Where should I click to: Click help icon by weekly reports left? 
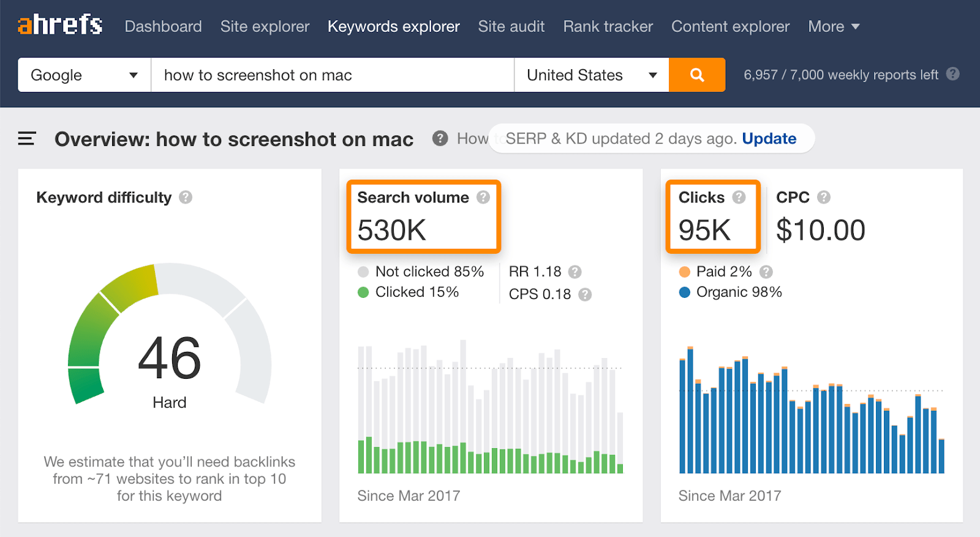click(x=952, y=74)
